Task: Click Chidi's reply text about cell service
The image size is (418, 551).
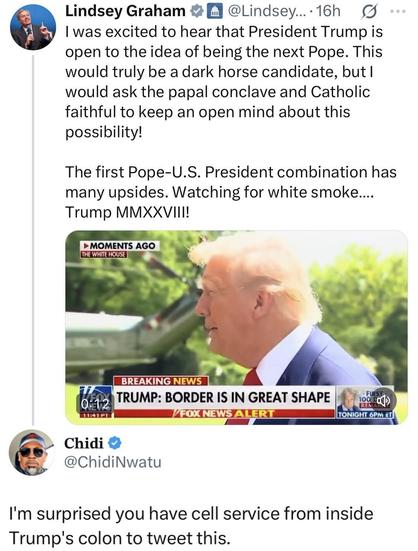Action: click(x=191, y=526)
